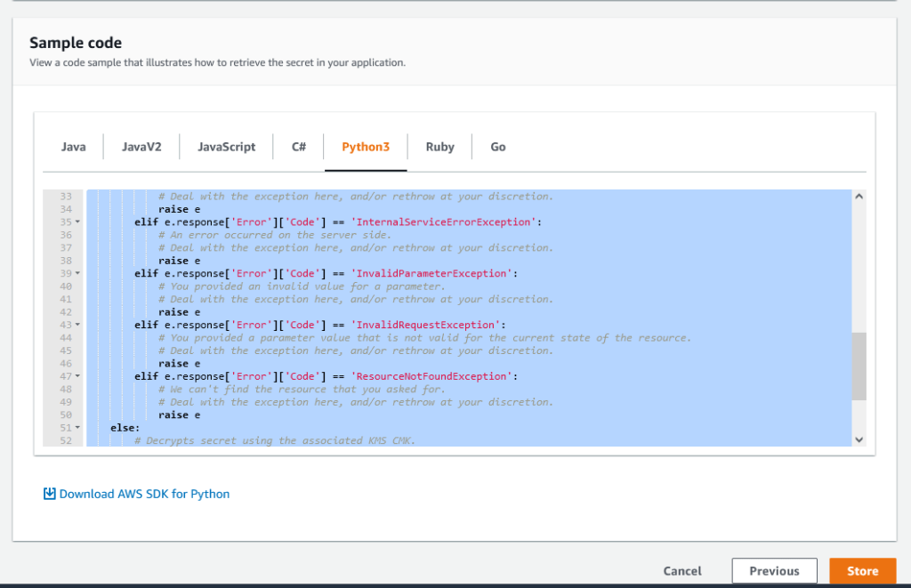Viewport: 911px width, 588px height.
Task: Switch to the Go tab
Action: [x=497, y=146]
